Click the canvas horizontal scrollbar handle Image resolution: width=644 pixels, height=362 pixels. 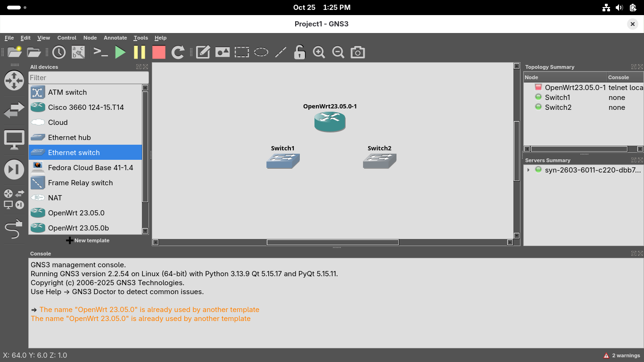[x=332, y=242]
